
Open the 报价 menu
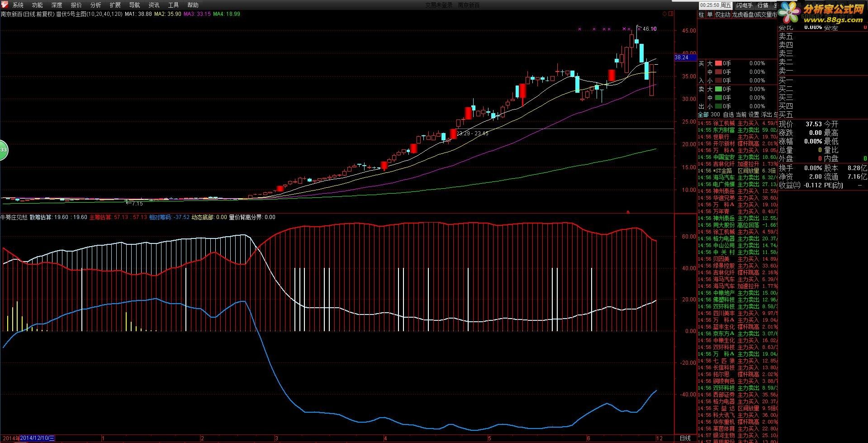[x=76, y=5]
